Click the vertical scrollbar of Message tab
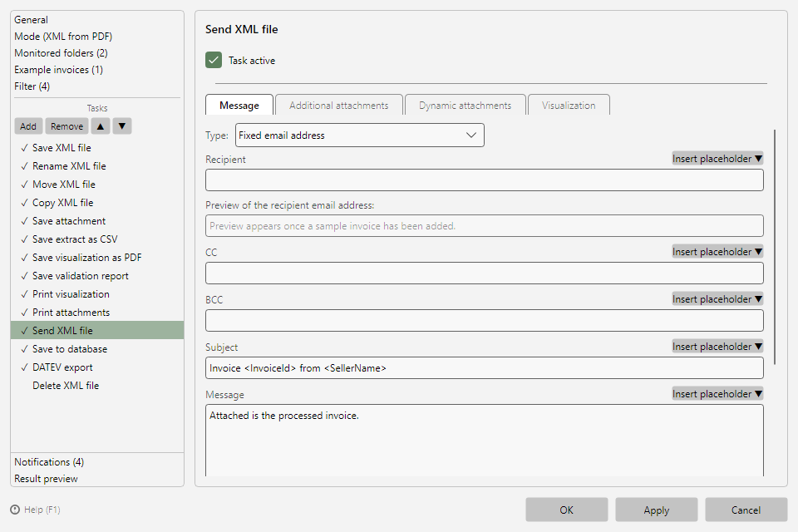Viewport: 798px width, 532px height. (x=775, y=247)
